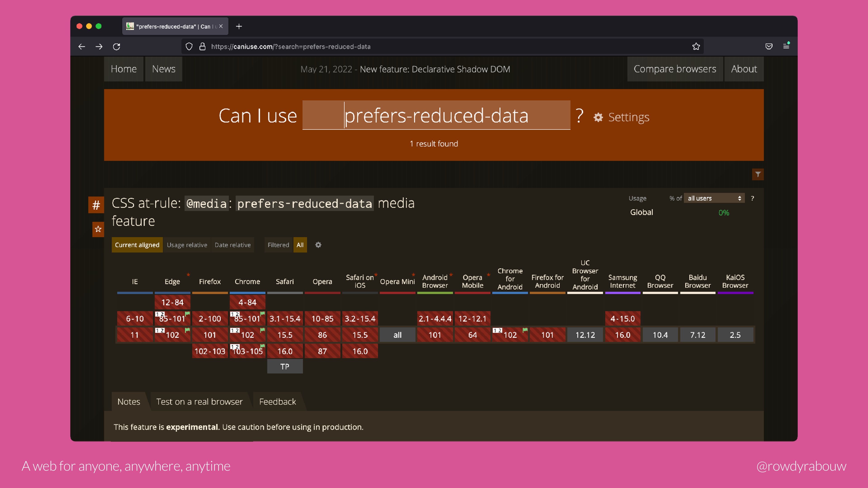Screen dimensions: 868x488
Task: Star this feature with the star icon
Action: [x=98, y=229]
